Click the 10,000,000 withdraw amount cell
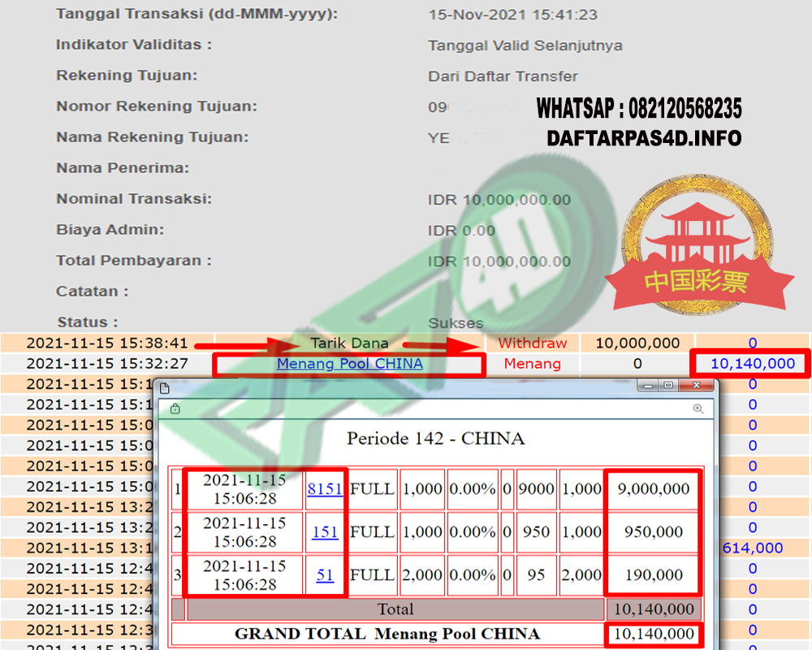812x650 pixels. (x=637, y=343)
